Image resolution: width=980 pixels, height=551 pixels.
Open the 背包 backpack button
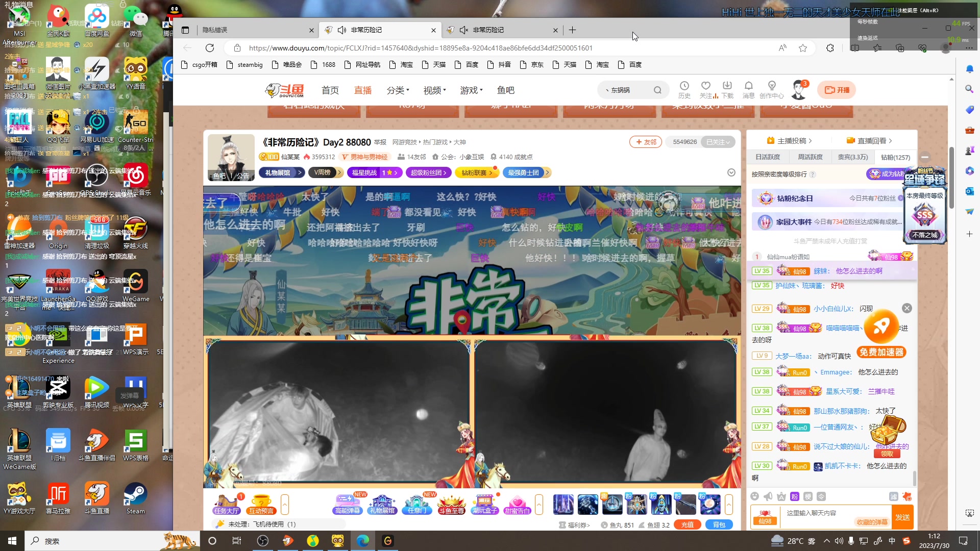[x=719, y=524]
